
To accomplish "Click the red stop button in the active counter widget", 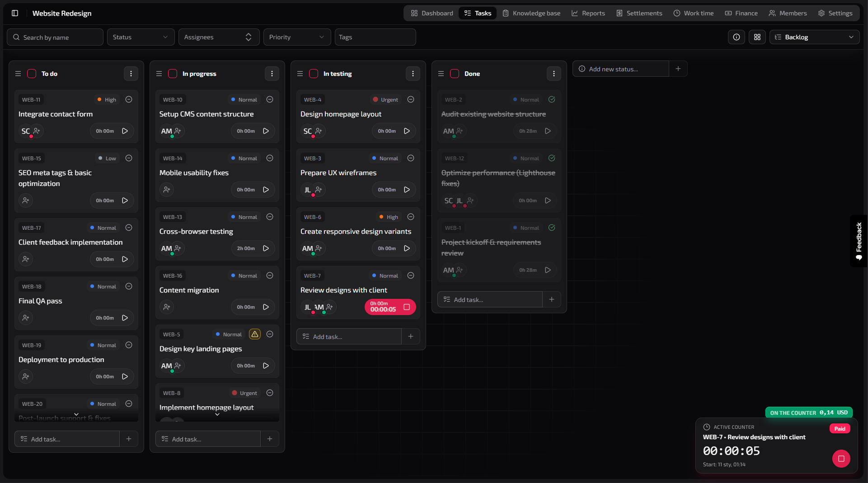I will coord(841,459).
